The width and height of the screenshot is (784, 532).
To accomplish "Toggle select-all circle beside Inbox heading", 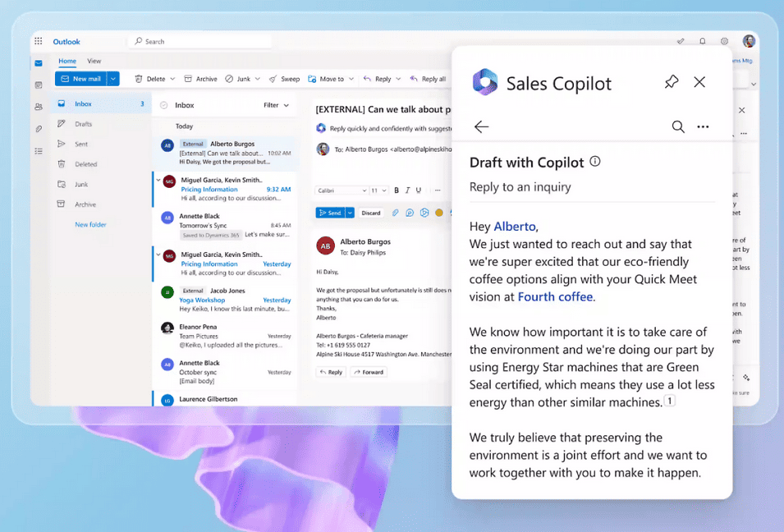I will point(163,106).
